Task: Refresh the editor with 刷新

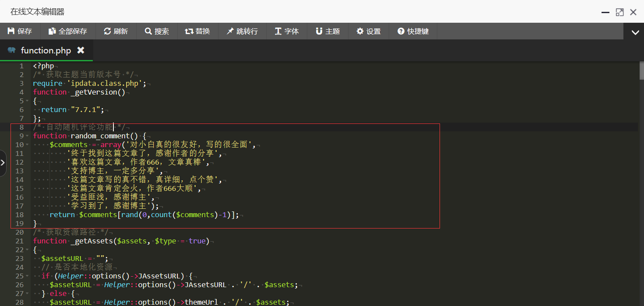Action: click(116, 31)
